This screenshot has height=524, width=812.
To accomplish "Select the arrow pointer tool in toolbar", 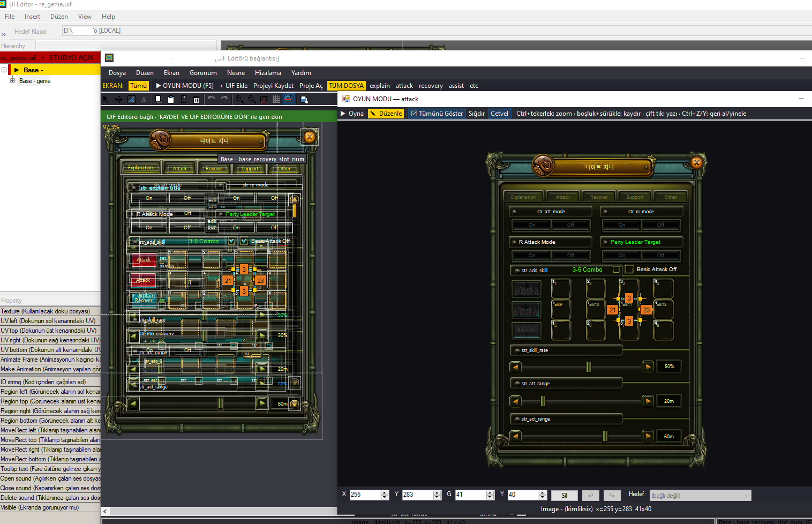I will pos(106,99).
